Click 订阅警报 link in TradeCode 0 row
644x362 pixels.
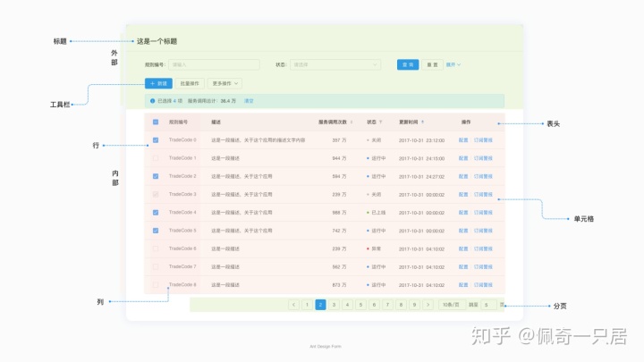click(483, 140)
